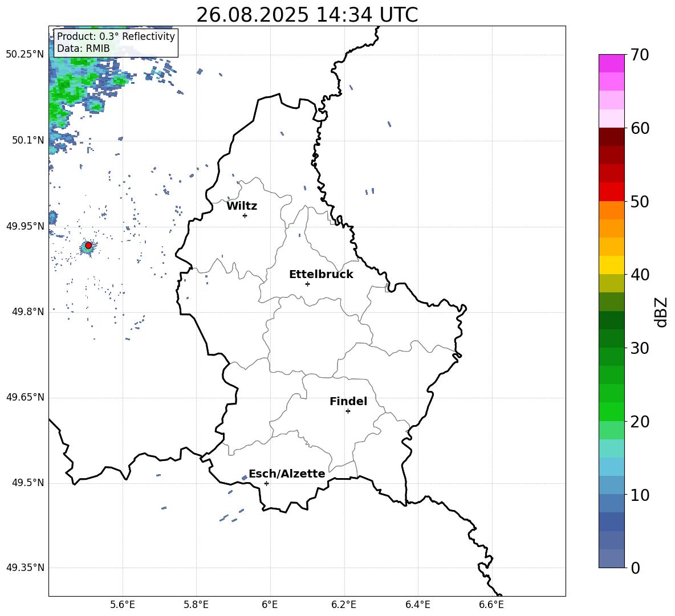The image size is (675, 616).
Task: Click the 6°E longitude label
Action: coord(270,605)
